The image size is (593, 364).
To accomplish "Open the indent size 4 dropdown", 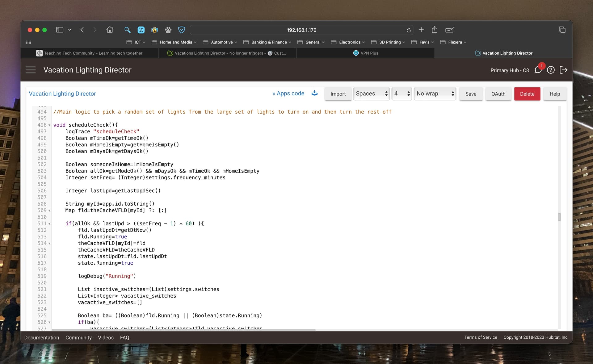I will 402,94.
